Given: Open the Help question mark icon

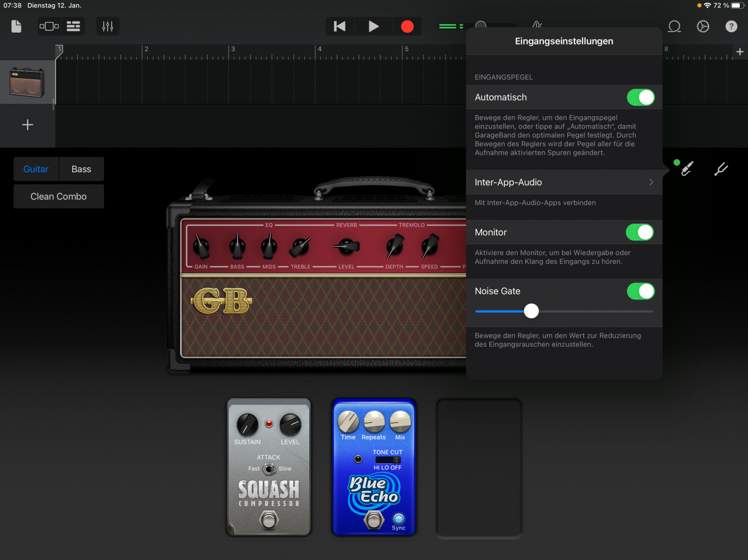Looking at the screenshot, I should tap(731, 26).
